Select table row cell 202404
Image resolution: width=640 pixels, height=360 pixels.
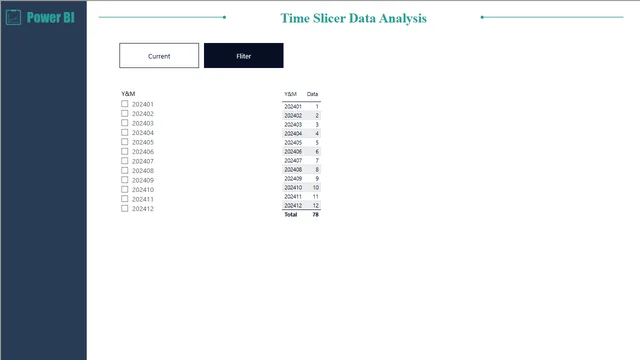293,133
